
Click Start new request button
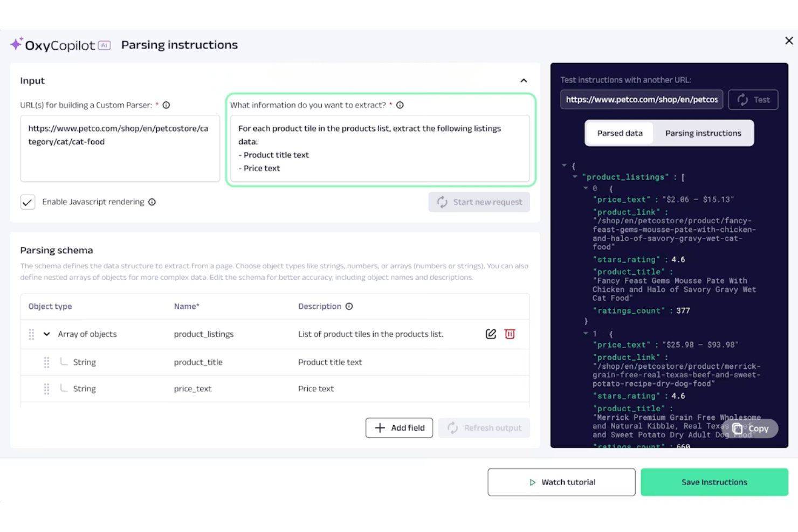click(479, 202)
